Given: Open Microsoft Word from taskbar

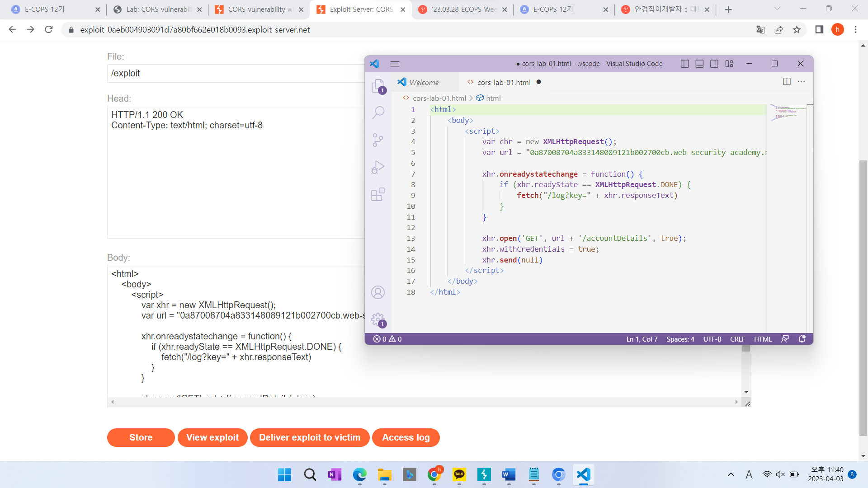Looking at the screenshot, I should coord(509,474).
